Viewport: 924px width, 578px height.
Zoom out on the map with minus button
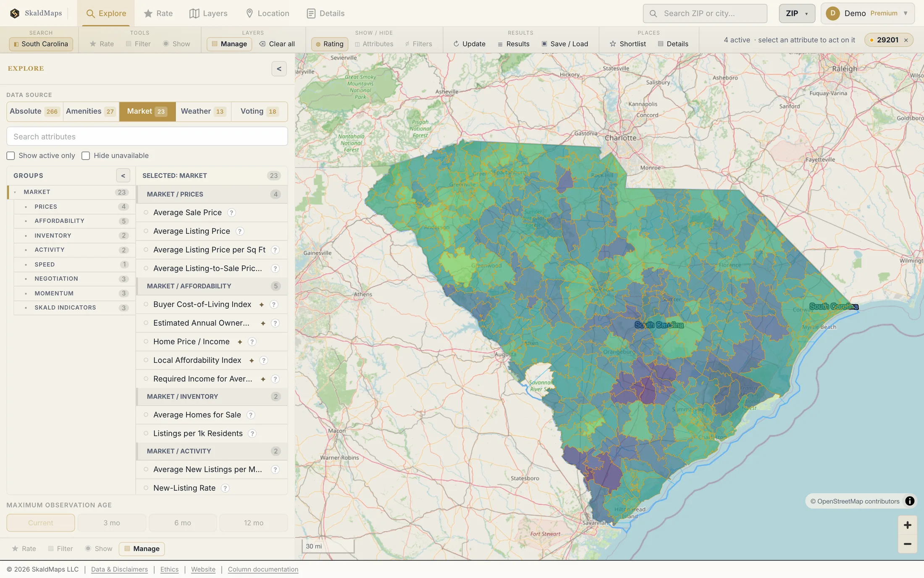[x=907, y=544]
